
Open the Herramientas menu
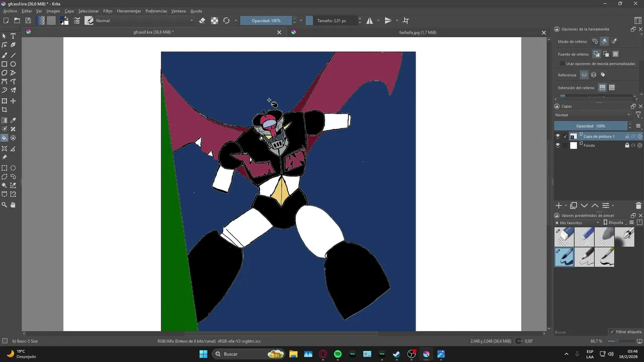pyautogui.click(x=129, y=11)
